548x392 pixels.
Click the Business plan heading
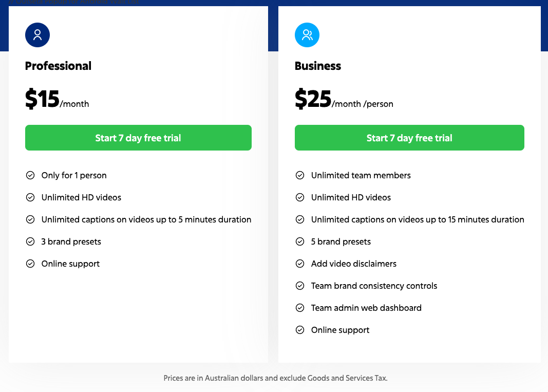[x=317, y=66]
